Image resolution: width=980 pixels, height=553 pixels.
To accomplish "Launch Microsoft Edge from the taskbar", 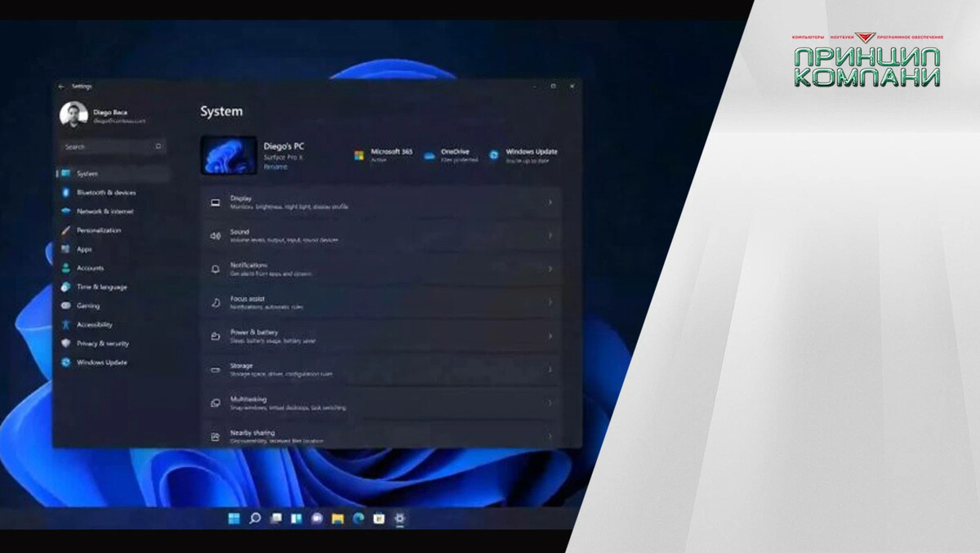I will pyautogui.click(x=359, y=518).
